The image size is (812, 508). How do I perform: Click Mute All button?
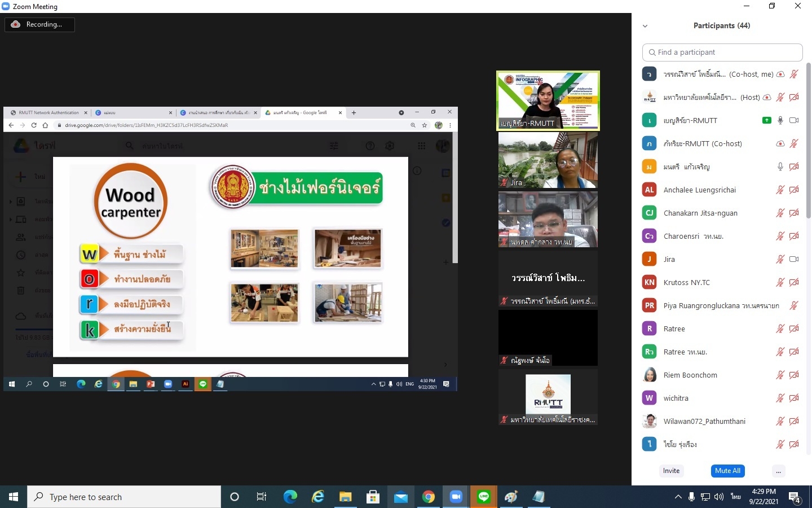click(x=727, y=471)
